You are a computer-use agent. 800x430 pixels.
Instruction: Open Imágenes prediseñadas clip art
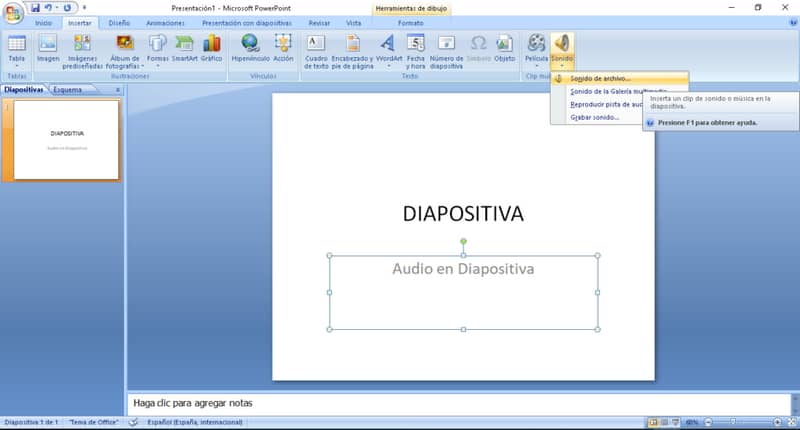coord(82,52)
